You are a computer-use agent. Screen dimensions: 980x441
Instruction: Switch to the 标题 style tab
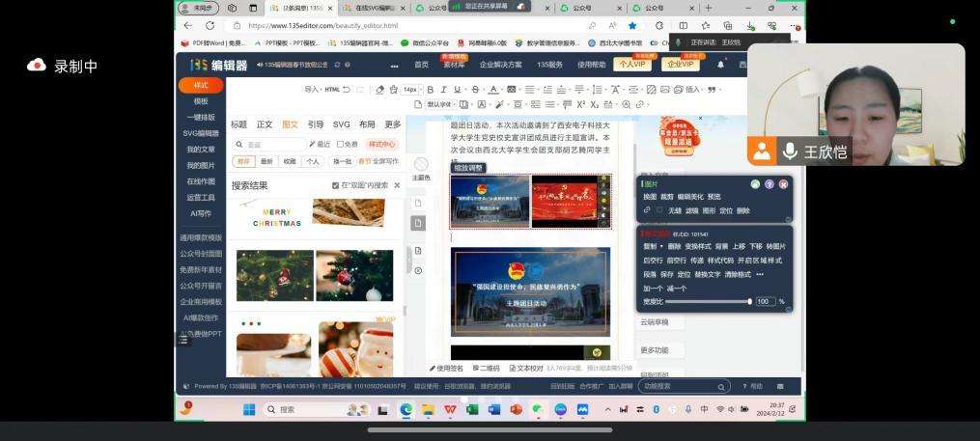coord(238,124)
